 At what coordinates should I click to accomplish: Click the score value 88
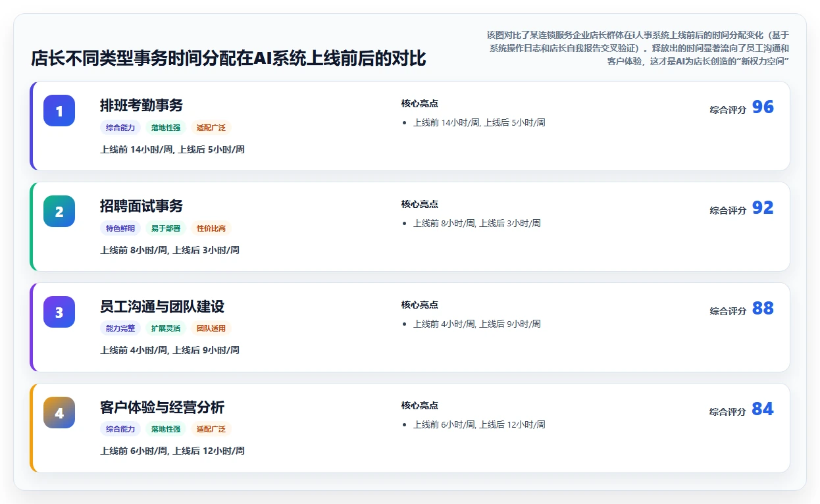tap(763, 309)
